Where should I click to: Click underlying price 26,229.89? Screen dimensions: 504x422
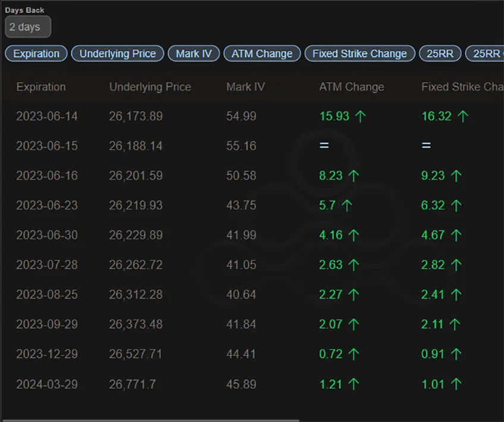pyautogui.click(x=136, y=235)
